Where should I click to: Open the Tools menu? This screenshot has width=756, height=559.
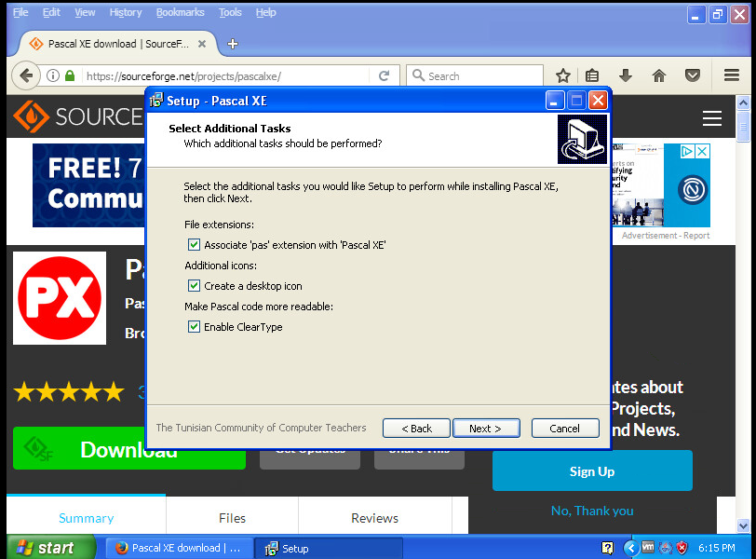pyautogui.click(x=230, y=12)
